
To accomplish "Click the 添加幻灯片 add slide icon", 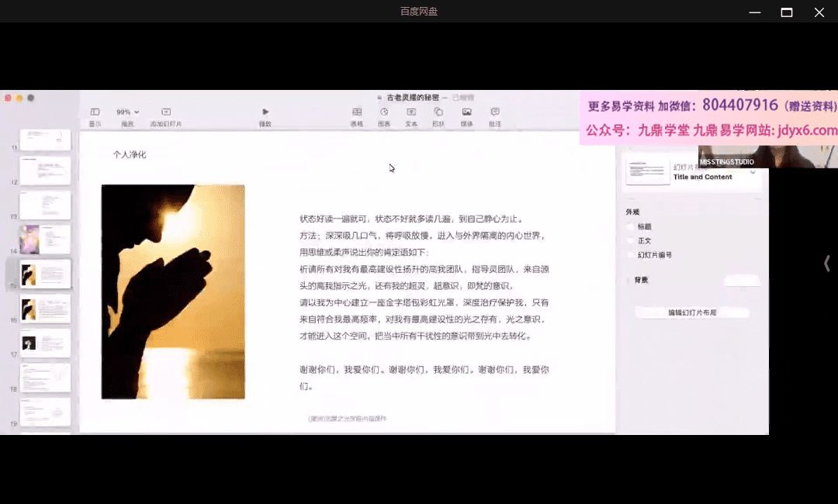I will tap(166, 112).
